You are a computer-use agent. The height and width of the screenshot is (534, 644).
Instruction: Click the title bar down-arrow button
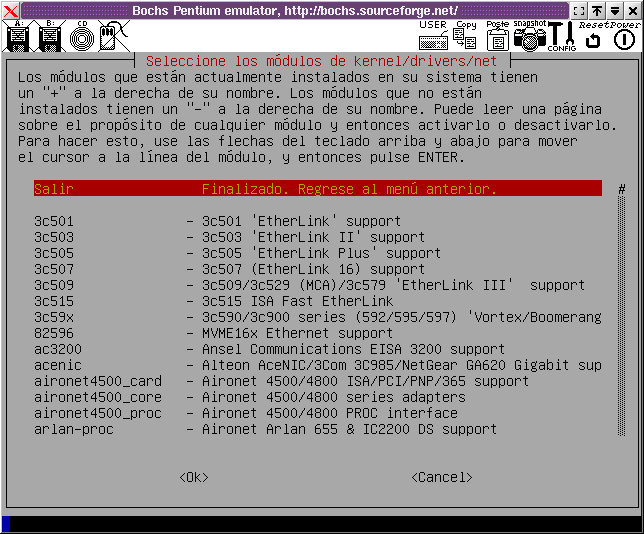(615, 11)
